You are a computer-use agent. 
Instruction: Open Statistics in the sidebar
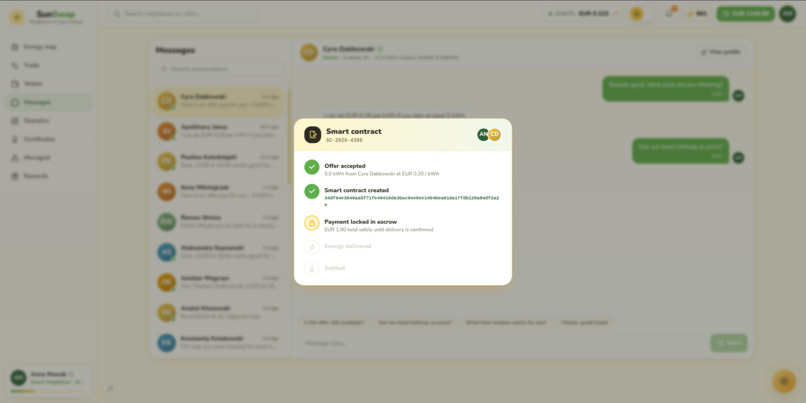pyautogui.click(x=49, y=121)
